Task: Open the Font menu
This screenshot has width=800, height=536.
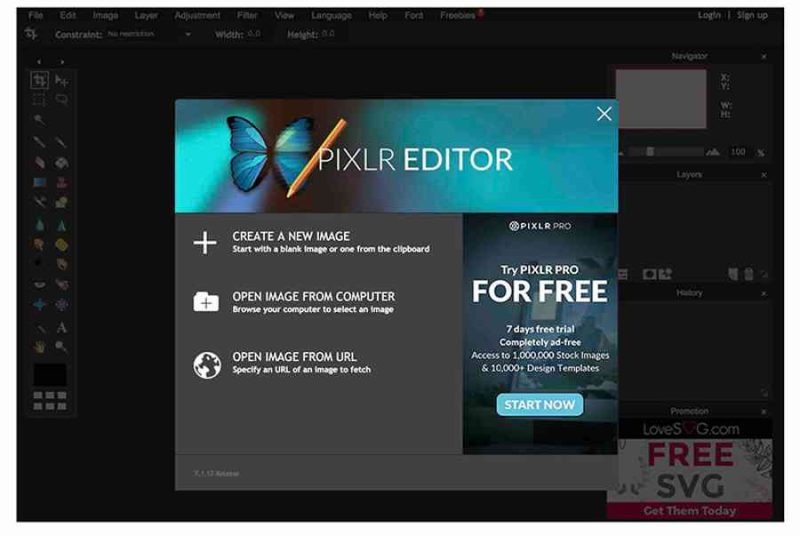Action: point(413,15)
